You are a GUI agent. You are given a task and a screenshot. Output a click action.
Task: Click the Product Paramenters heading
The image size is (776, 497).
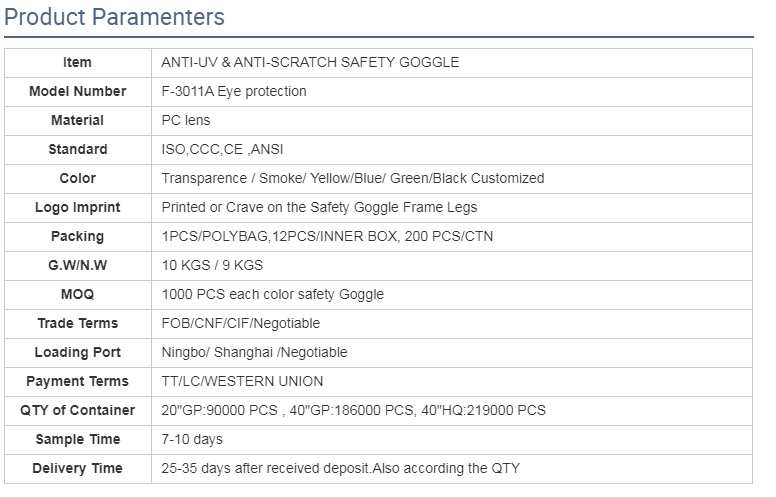pos(115,18)
